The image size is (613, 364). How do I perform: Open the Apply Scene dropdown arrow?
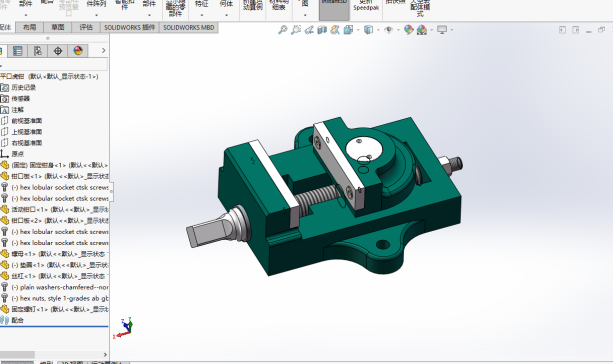click(432, 30)
